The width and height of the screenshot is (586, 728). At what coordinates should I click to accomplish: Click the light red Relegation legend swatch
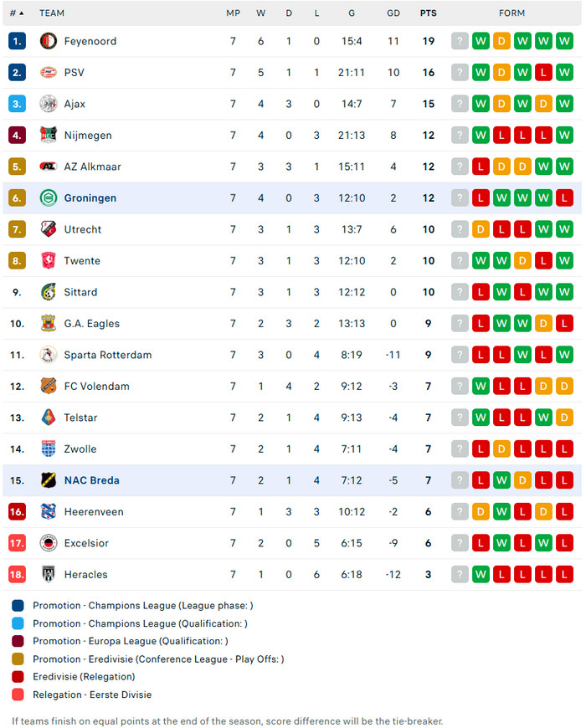pyautogui.click(x=18, y=695)
